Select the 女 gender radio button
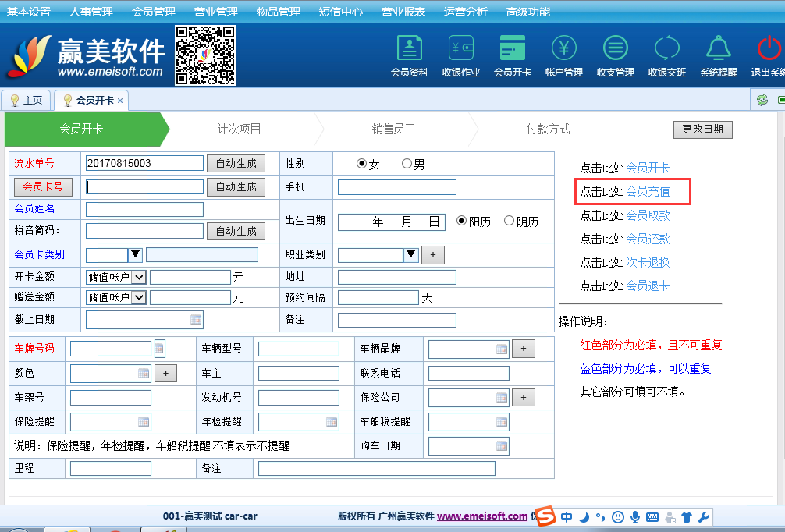 (x=361, y=164)
